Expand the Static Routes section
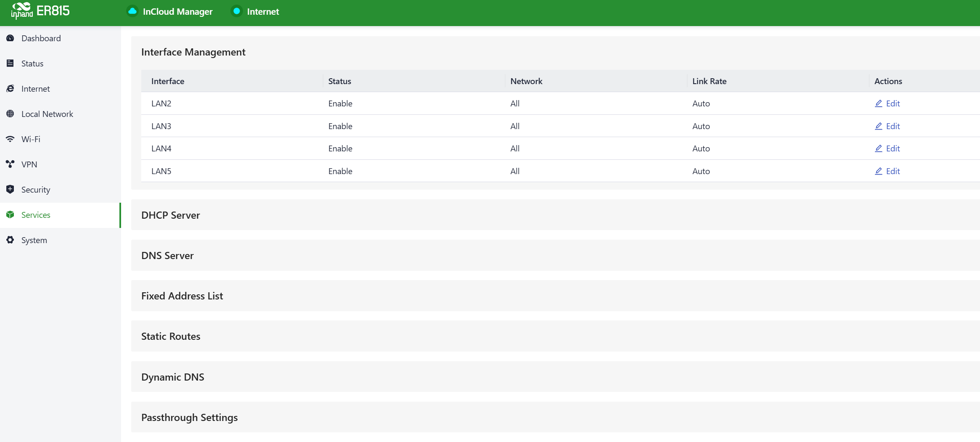Screen dimensions: 980x442 pos(171,336)
